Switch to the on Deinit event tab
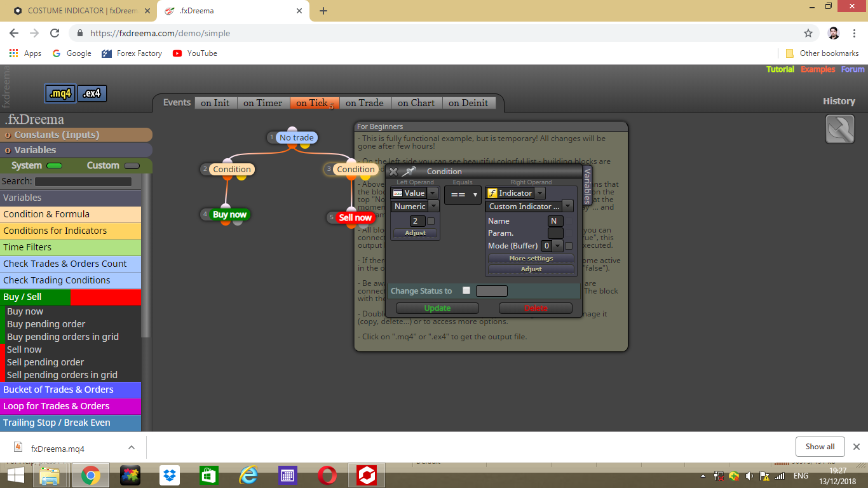The width and height of the screenshot is (868, 488). [468, 103]
